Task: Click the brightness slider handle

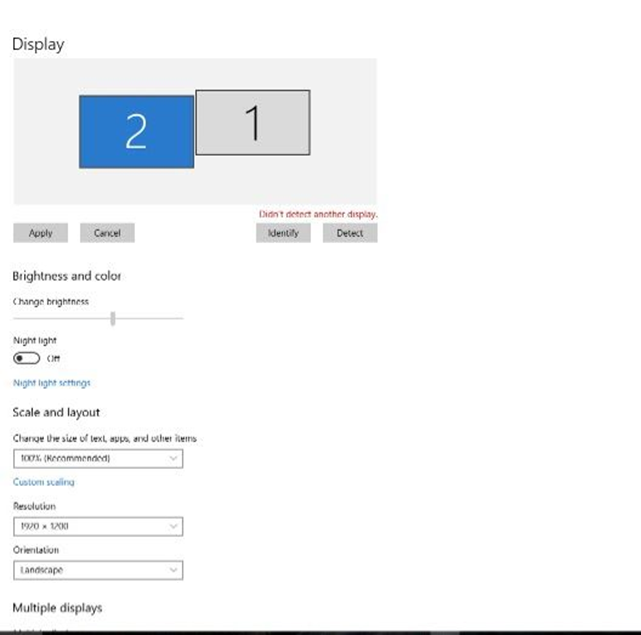Action: tap(113, 318)
